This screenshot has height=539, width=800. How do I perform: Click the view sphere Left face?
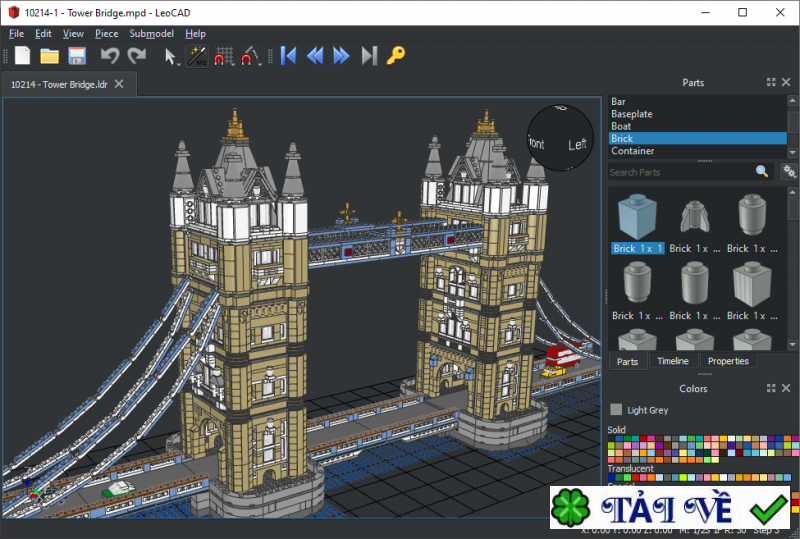[x=577, y=145]
